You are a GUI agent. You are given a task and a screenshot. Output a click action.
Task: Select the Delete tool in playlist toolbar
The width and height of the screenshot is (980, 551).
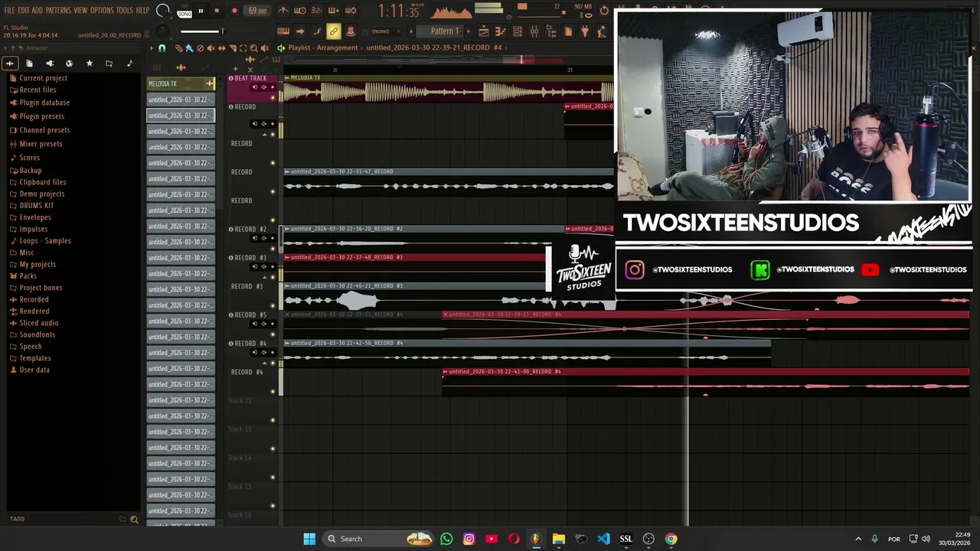[x=201, y=47]
